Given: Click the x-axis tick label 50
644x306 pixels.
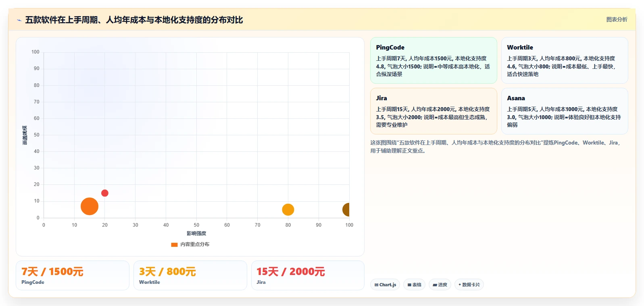Looking at the screenshot, I should (196, 225).
